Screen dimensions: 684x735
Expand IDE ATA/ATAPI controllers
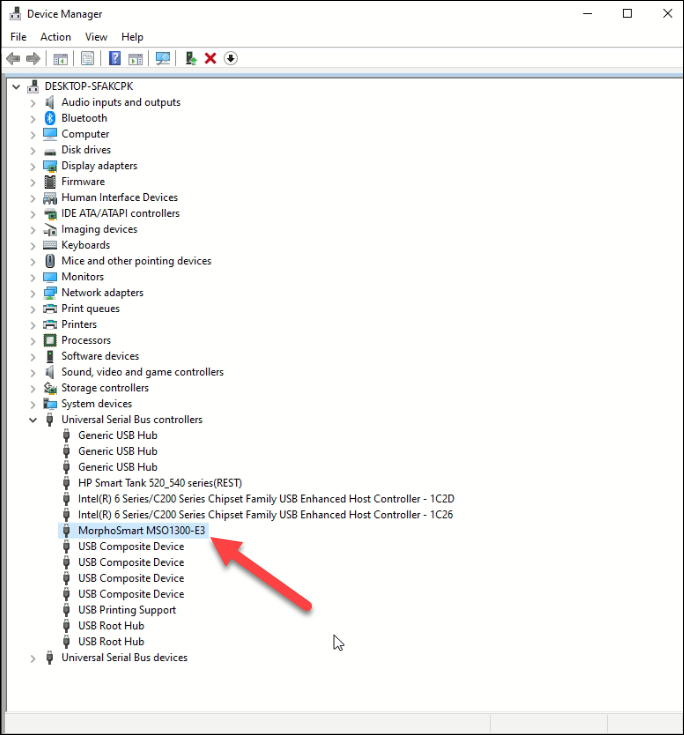33,214
